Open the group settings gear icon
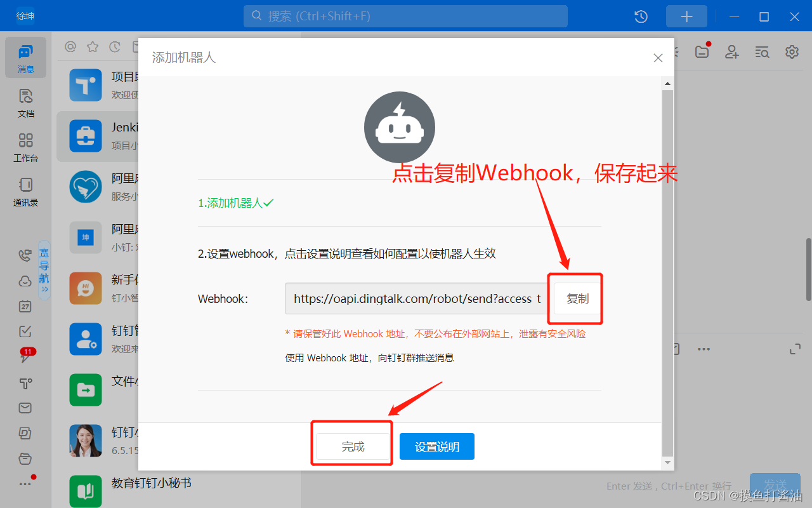This screenshot has height=508, width=812. click(792, 52)
